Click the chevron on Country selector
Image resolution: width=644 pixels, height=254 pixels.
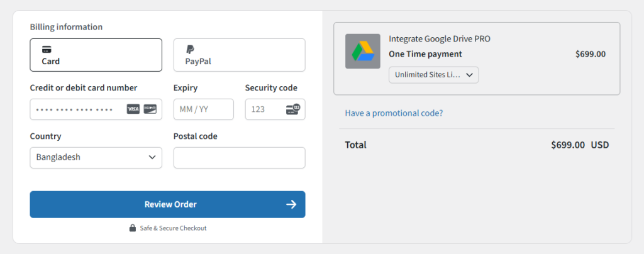click(152, 157)
